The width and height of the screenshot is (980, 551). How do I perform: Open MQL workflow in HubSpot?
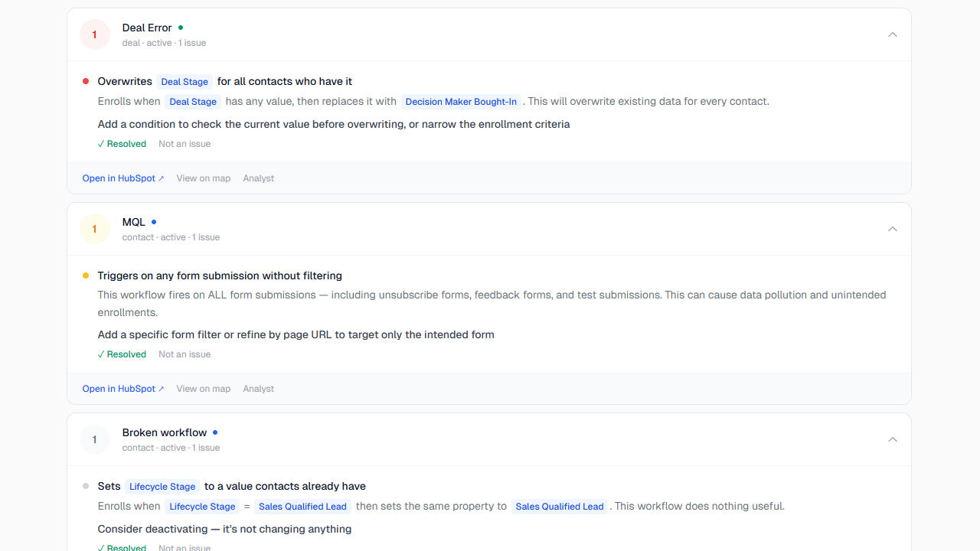(122, 389)
